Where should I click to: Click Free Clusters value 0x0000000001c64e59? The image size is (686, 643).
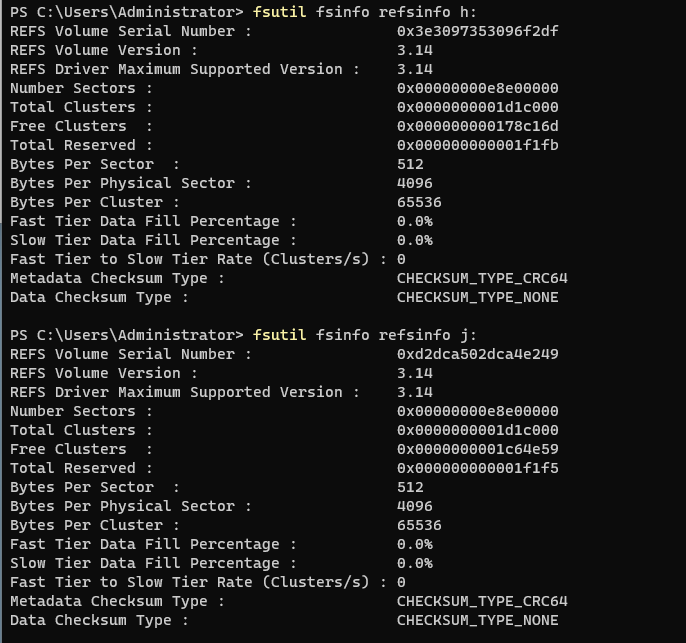coord(477,449)
